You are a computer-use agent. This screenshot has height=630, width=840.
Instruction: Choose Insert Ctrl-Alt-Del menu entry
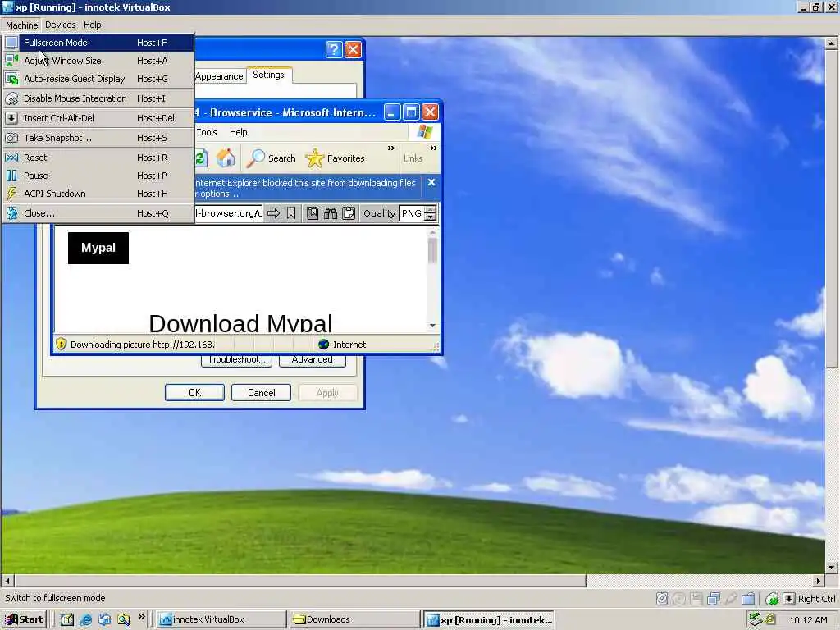tap(98, 118)
